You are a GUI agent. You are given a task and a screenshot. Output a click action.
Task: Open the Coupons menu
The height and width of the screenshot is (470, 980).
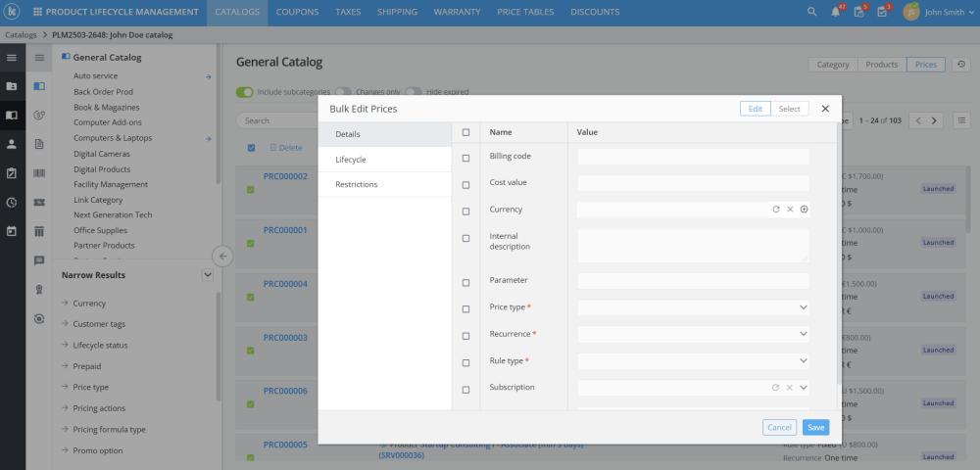coord(297,12)
